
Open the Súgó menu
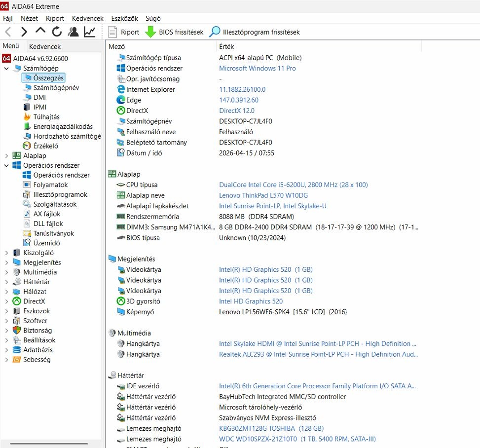[153, 18]
